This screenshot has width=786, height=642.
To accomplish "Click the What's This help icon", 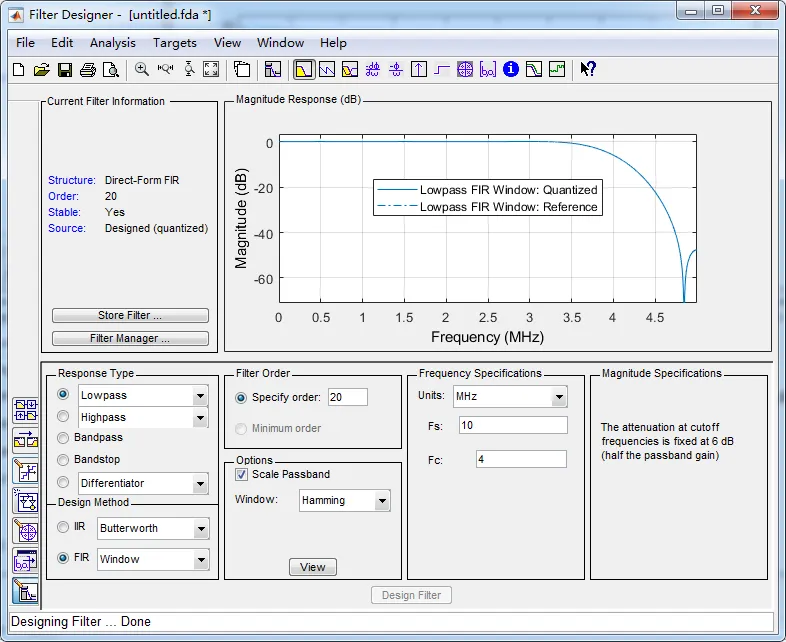I will (588, 70).
